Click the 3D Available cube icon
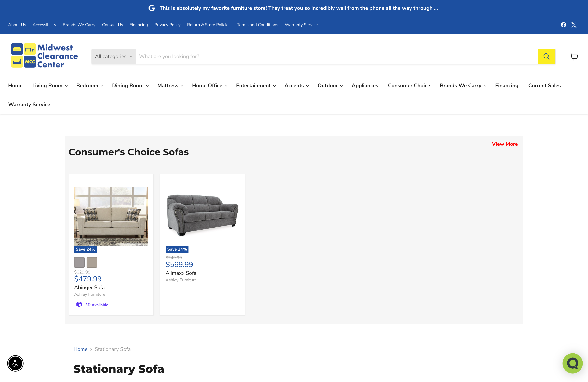The height and width of the screenshot is (382, 588). point(79,304)
